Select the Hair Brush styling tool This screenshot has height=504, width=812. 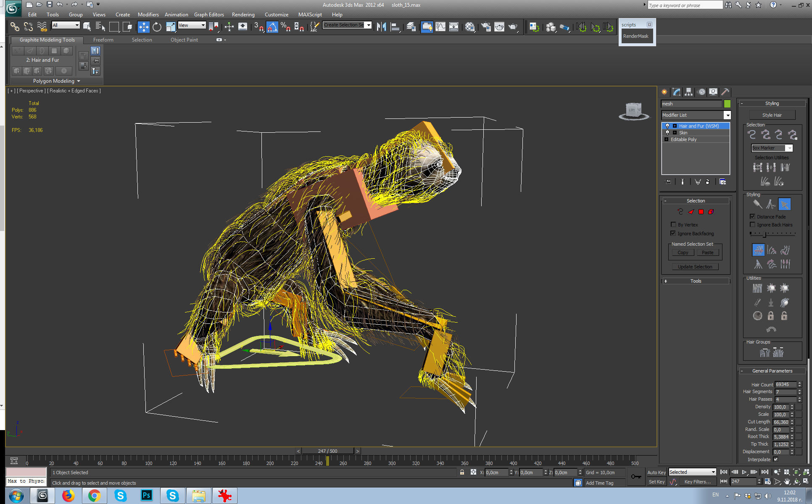pyautogui.click(x=757, y=204)
